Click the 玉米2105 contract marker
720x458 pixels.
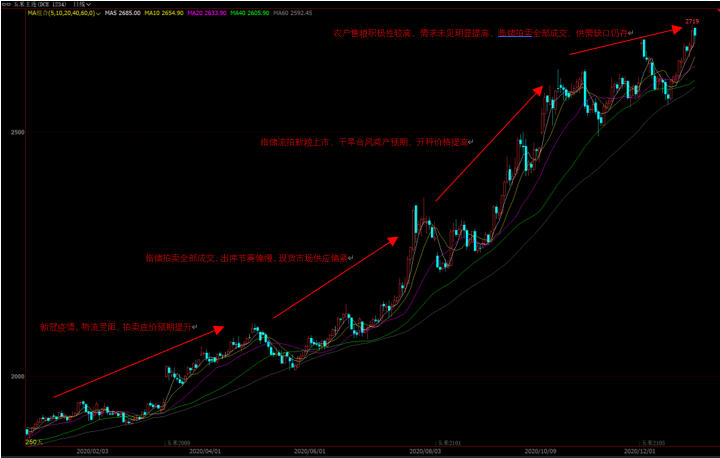[653, 443]
